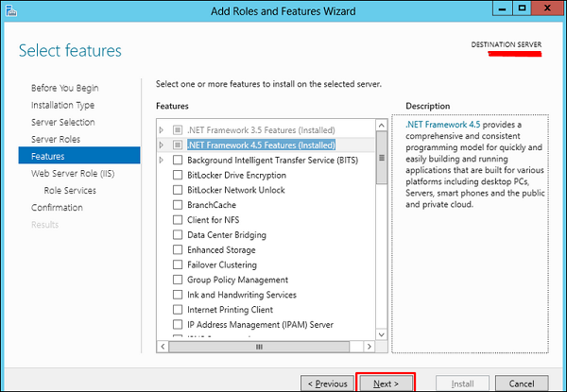Viewport: 567px width, 392px height.
Task: Expand the .NET Framework 3.5 Features node
Action: pyautogui.click(x=162, y=129)
